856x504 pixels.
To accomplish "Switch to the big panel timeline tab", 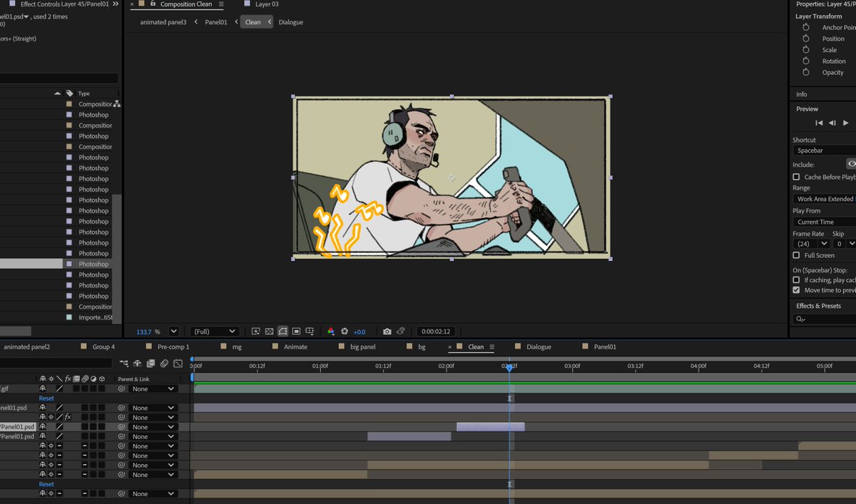I will 362,347.
